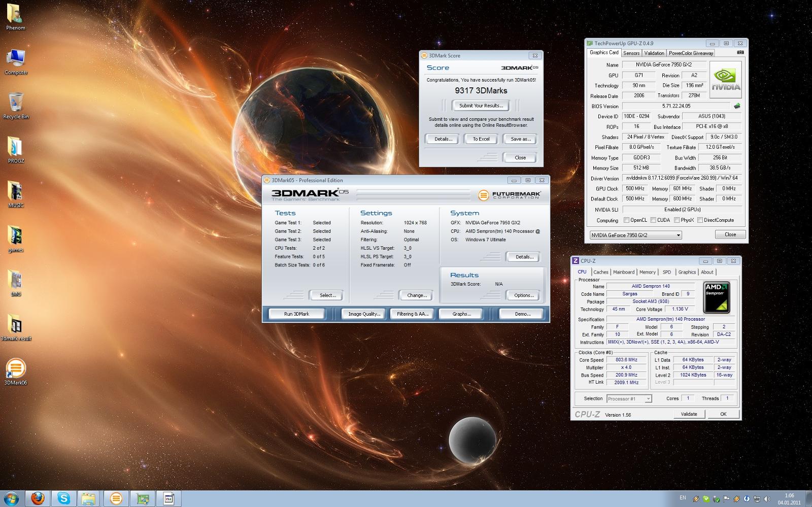Switch to CPU-Z Mainboard tab
The image size is (812, 507).
[x=624, y=272]
